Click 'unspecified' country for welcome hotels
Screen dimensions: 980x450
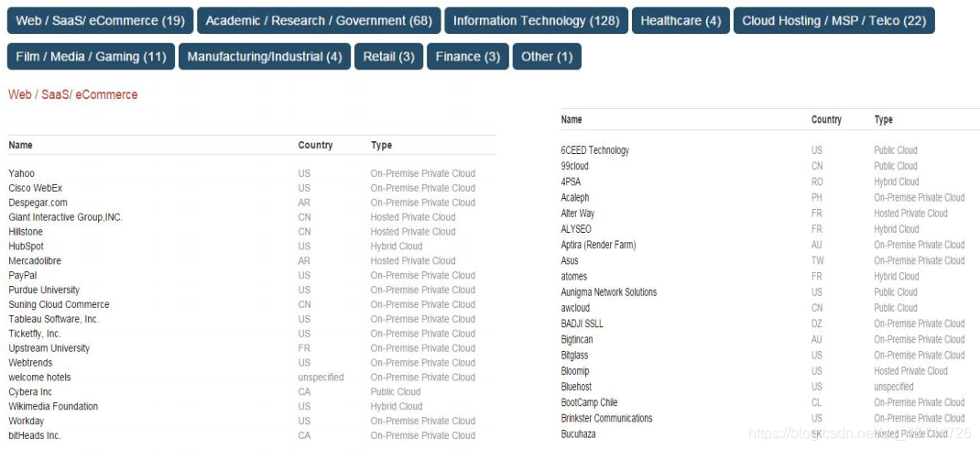(x=321, y=378)
